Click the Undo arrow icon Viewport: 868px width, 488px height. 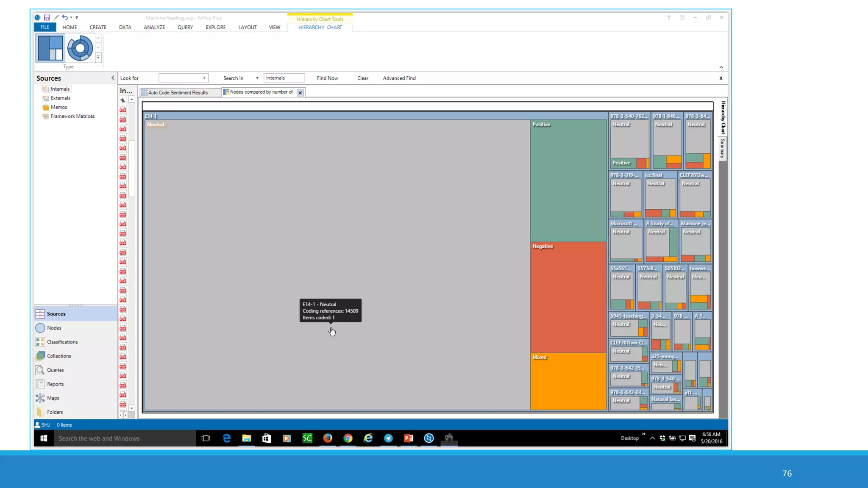(64, 17)
